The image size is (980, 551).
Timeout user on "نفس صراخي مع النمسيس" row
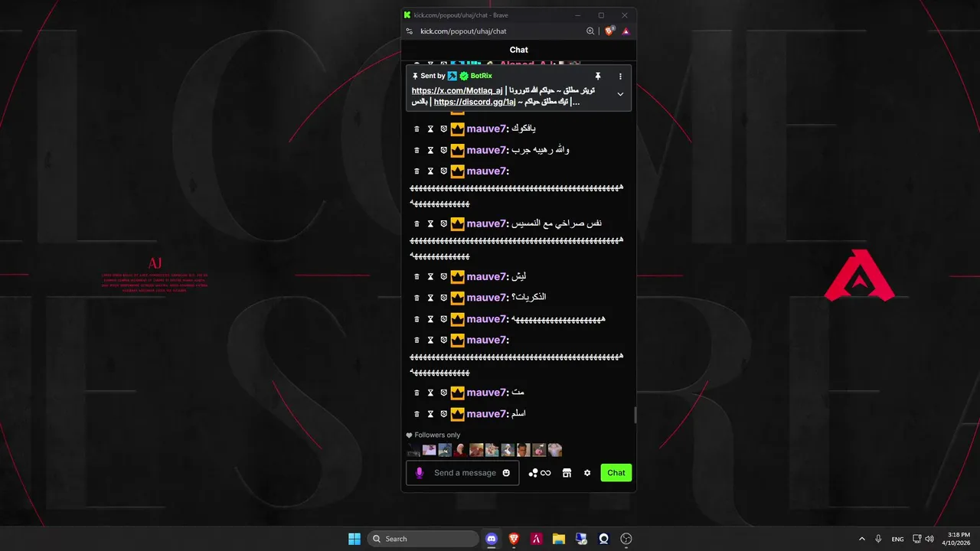tap(430, 224)
